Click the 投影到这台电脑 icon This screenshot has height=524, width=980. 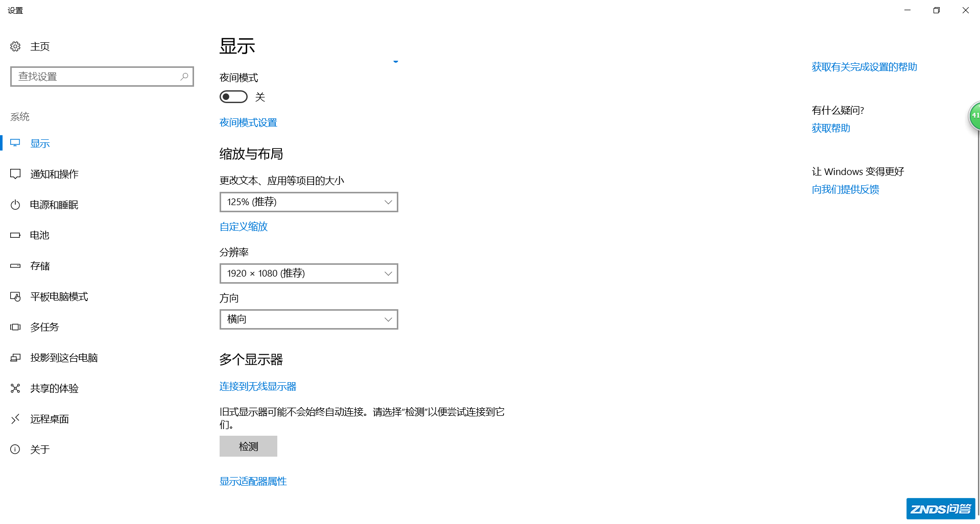[15, 358]
